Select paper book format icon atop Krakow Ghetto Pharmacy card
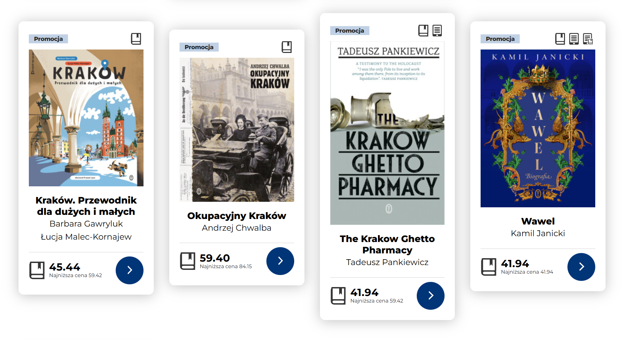This screenshot has height=340, width=644. tap(423, 31)
